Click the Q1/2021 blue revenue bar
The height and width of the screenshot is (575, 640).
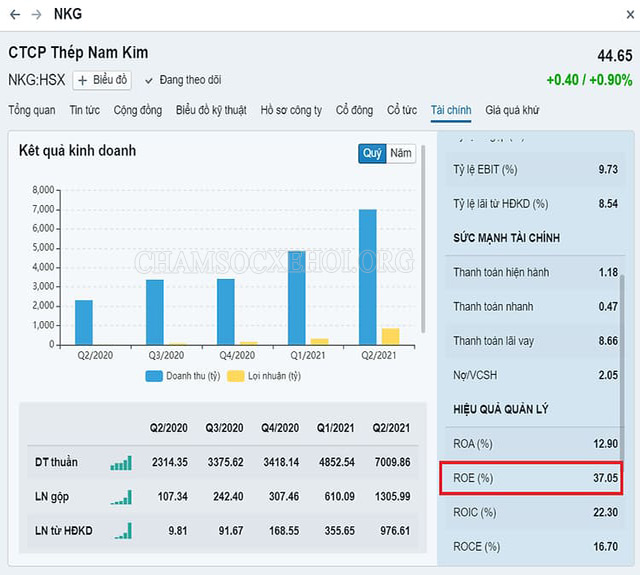tap(297, 298)
